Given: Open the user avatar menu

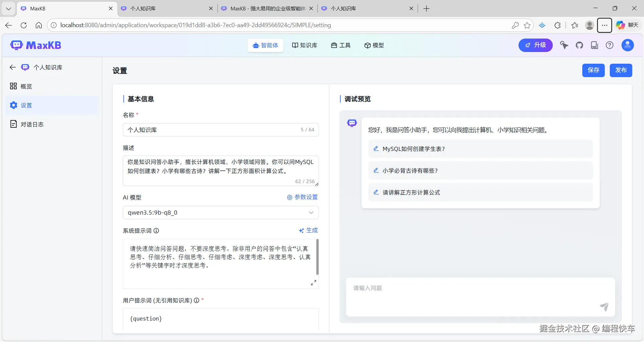Looking at the screenshot, I should click(x=628, y=45).
